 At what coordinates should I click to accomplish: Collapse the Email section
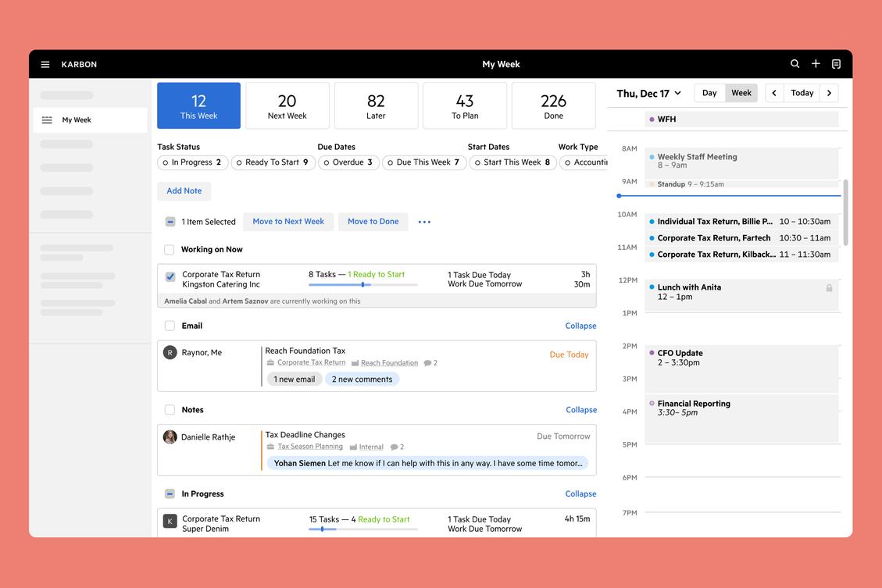[580, 326]
